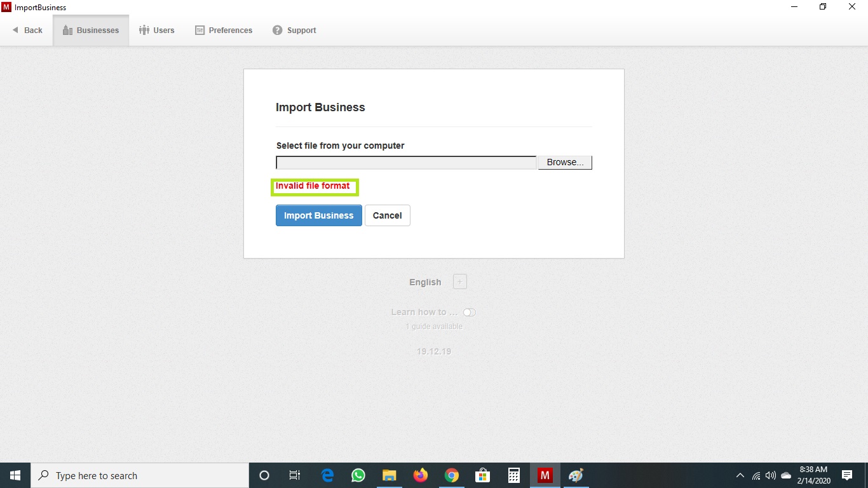The width and height of the screenshot is (868, 488).
Task: Open Google Chrome from the taskbar
Action: 452,475
